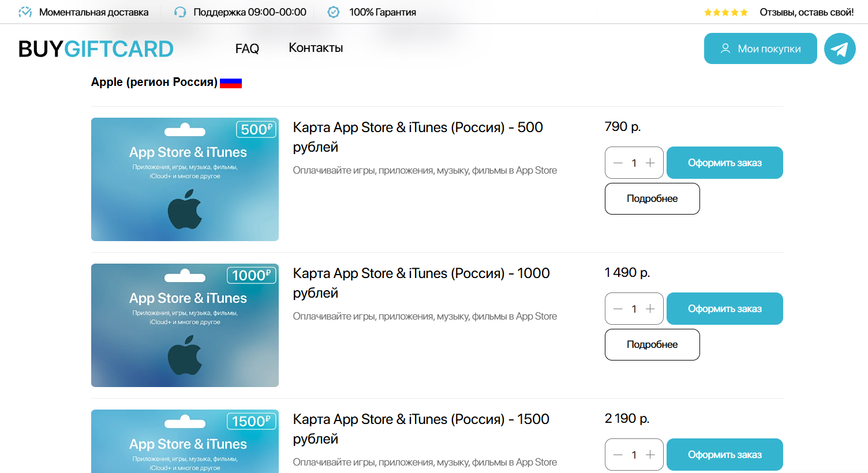Click the BUYGIFTCARD logo
Image resolution: width=868 pixels, height=473 pixels.
click(95, 48)
